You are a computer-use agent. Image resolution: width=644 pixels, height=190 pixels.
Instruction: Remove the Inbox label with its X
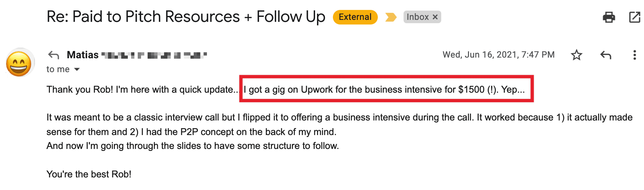coord(435,17)
